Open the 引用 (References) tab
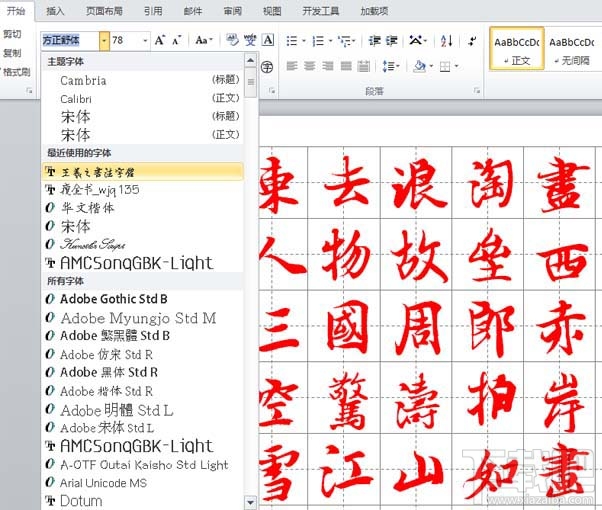Viewport: 602px width, 510px height. (x=153, y=11)
